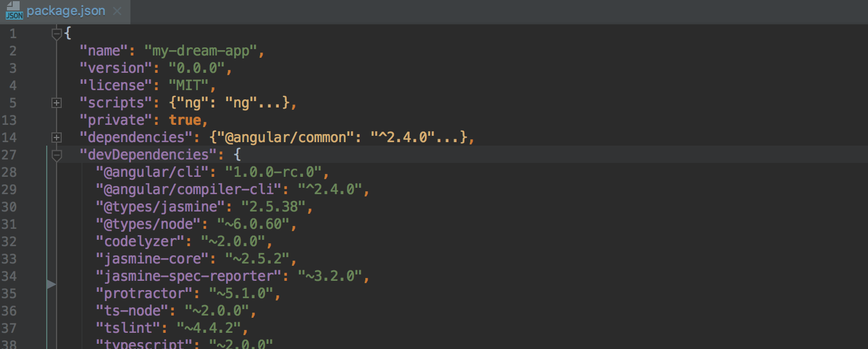This screenshot has width=868, height=349.
Task: Collapse the root object fold marker on line 1
Action: (x=57, y=34)
